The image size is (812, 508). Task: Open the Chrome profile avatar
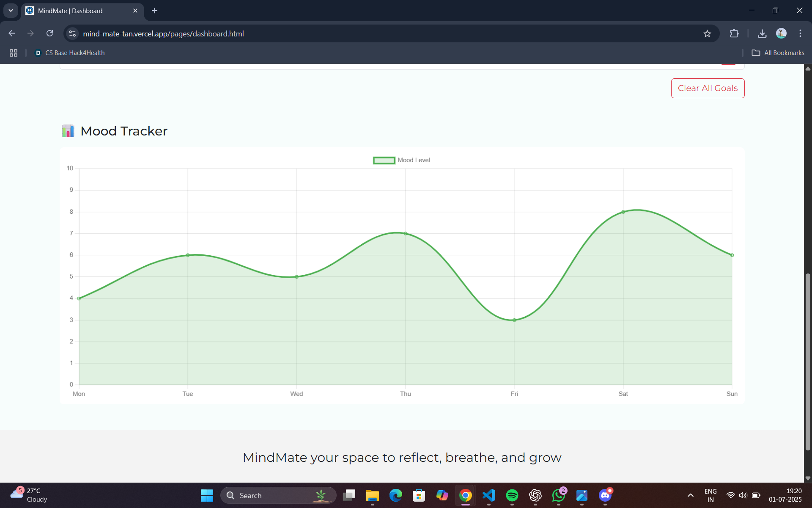coord(781,33)
